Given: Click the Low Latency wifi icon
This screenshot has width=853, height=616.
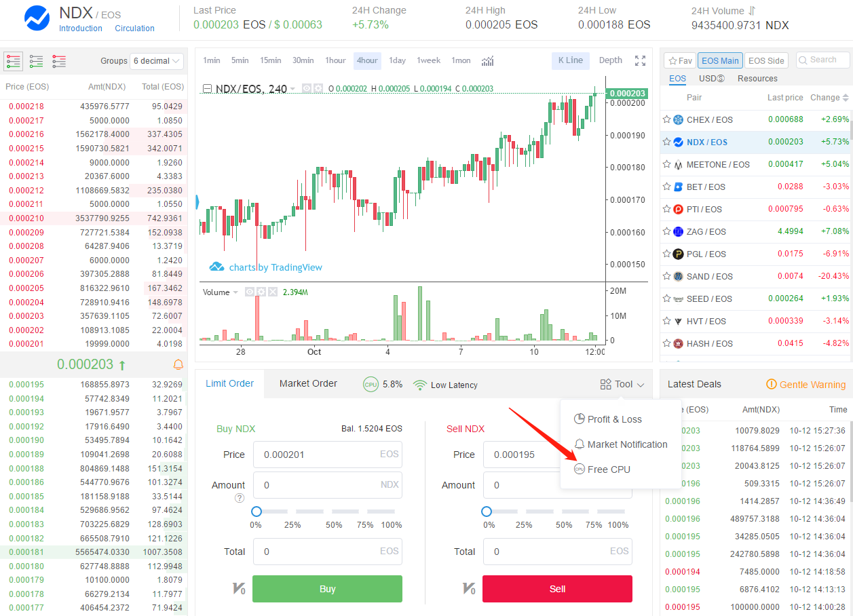Looking at the screenshot, I should tap(420, 385).
